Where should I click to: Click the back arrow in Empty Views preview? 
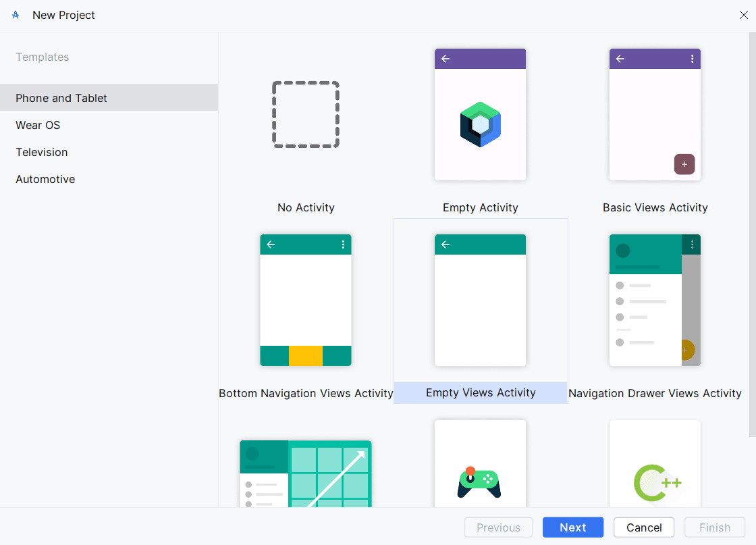(x=446, y=244)
